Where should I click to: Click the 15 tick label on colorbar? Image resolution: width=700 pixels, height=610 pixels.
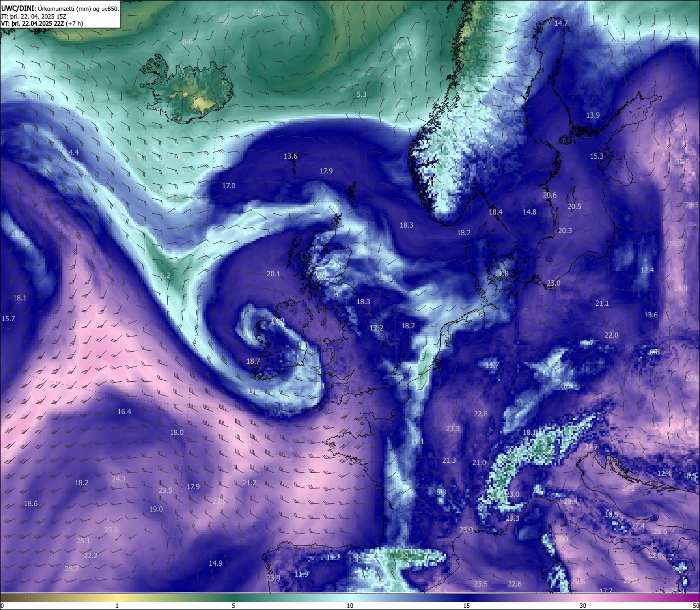point(466,606)
